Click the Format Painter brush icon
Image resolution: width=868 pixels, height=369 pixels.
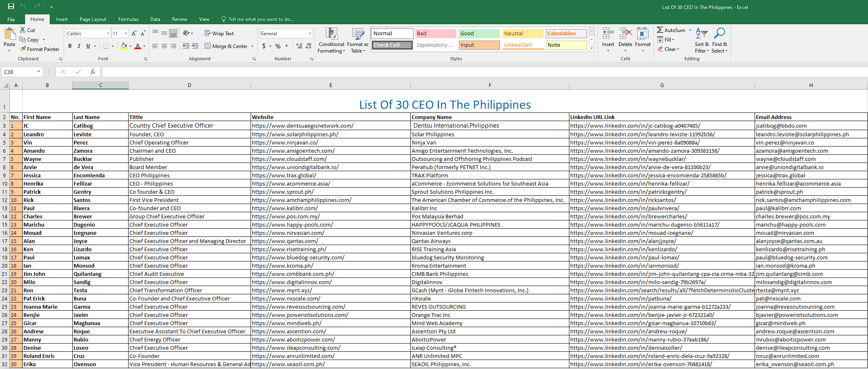click(x=23, y=49)
